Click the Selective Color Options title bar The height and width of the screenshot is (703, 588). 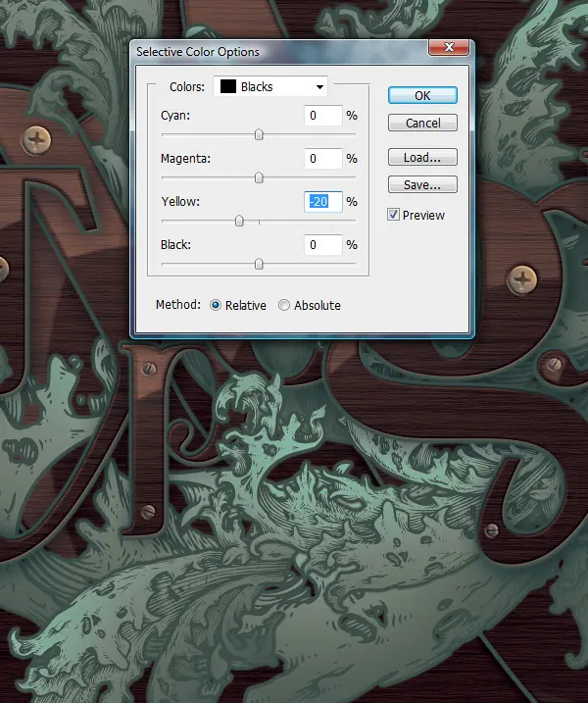click(x=280, y=52)
